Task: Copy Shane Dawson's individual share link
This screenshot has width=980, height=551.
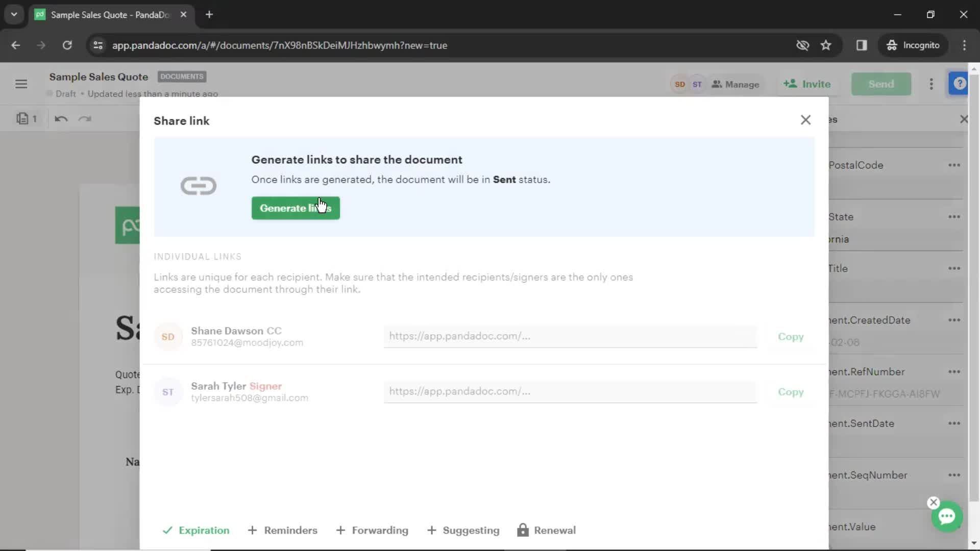Action: point(791,336)
